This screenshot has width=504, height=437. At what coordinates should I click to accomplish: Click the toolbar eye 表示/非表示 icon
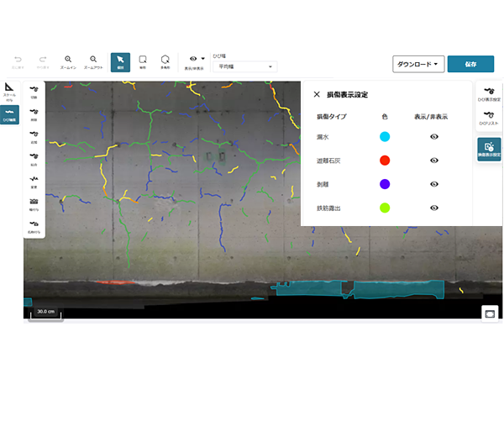tap(193, 59)
